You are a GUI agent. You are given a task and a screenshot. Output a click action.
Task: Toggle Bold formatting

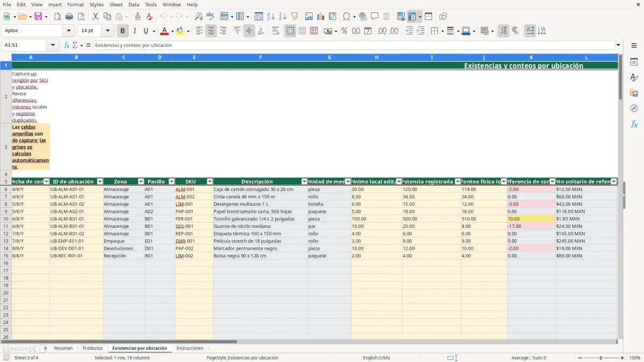pos(123,31)
